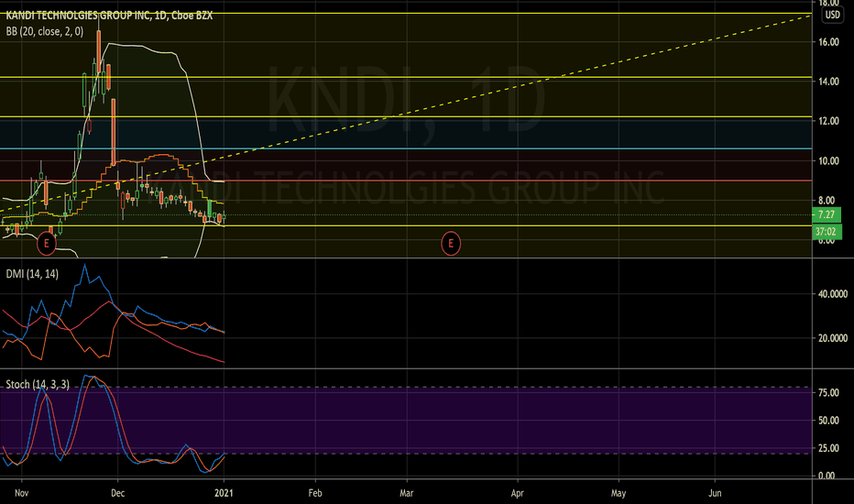Image resolution: width=854 pixels, height=504 pixels.
Task: Click the 10.00 price scale label
Action: (x=828, y=160)
